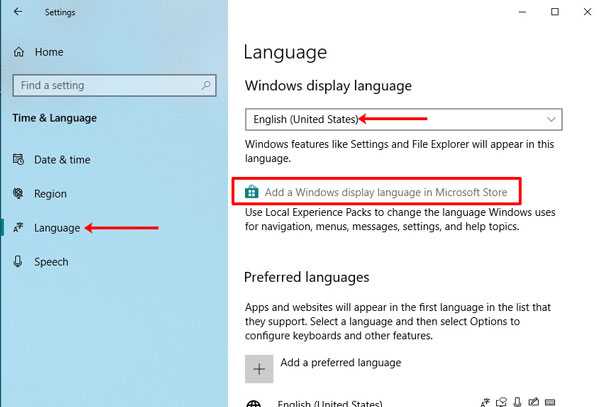Image resolution: width=600 pixels, height=407 pixels.
Task: Focus the Find a setting search box
Action: point(114,85)
